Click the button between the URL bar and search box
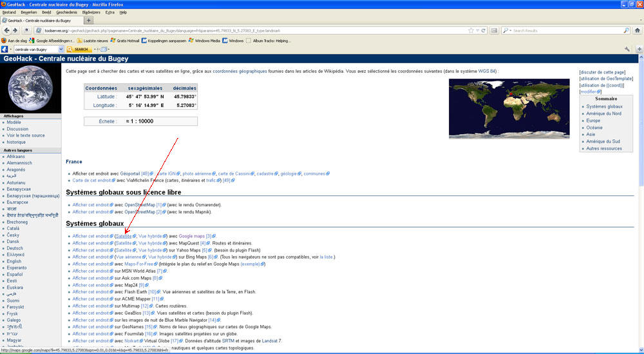Image resolution: width=644 pixels, height=354 pixels. [494, 30]
